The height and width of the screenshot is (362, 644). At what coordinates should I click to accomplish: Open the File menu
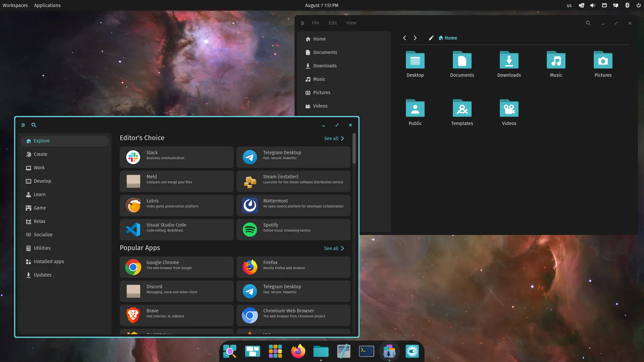[x=315, y=23]
